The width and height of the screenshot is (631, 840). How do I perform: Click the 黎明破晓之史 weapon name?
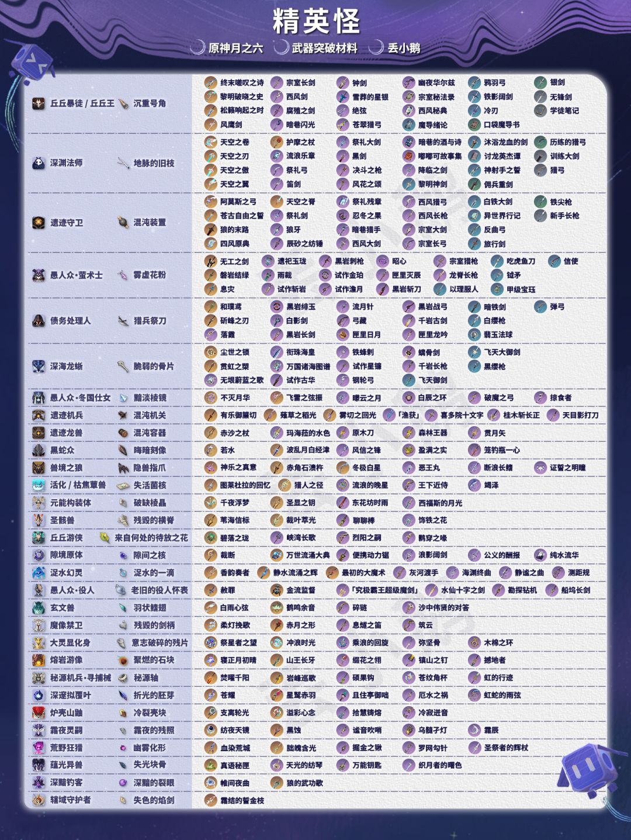[x=242, y=97]
